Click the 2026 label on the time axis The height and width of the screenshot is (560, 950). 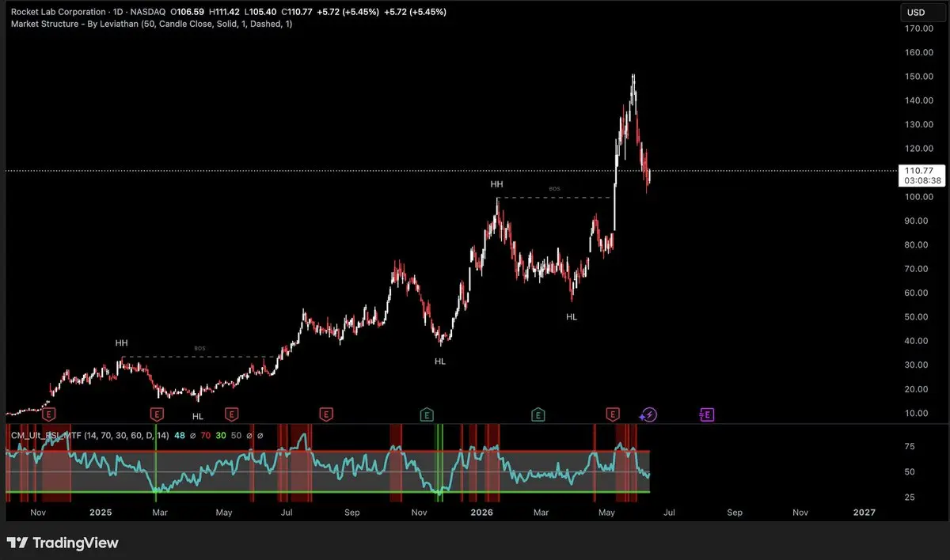[x=481, y=513]
